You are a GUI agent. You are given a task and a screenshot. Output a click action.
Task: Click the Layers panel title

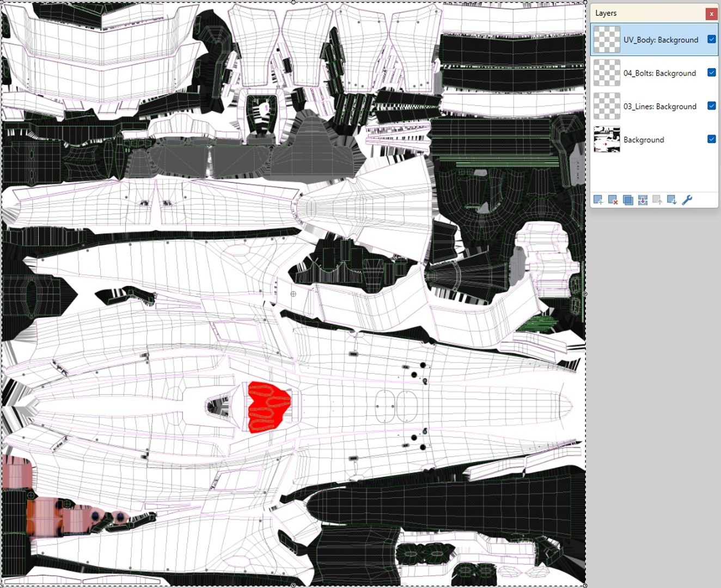tap(606, 13)
